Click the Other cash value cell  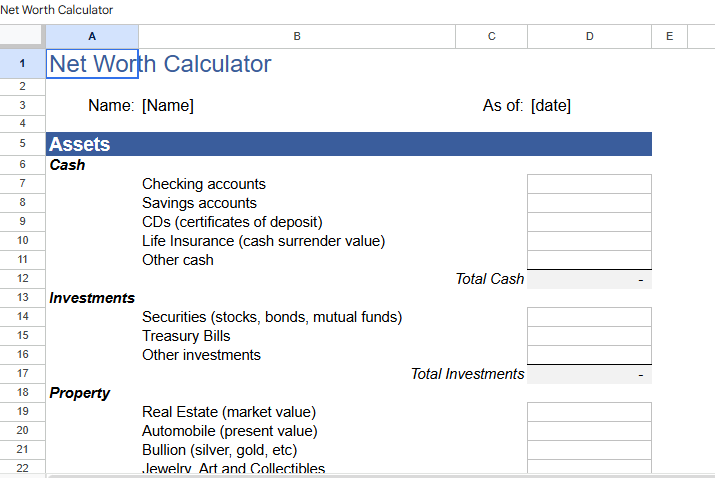click(x=590, y=260)
